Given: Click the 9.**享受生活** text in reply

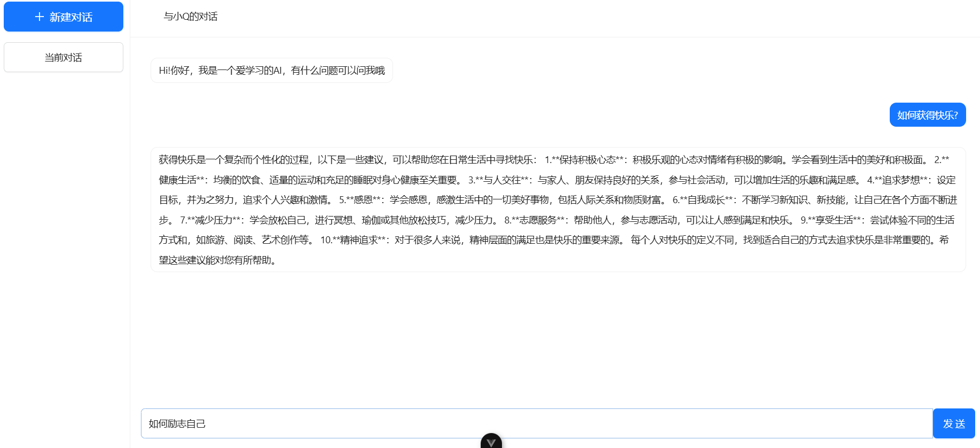Looking at the screenshot, I should click(x=831, y=220).
